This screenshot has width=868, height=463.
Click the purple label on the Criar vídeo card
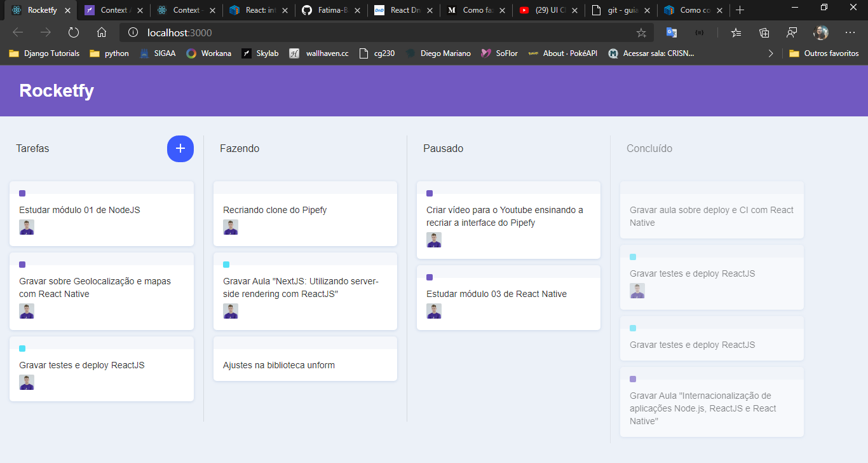(x=430, y=193)
